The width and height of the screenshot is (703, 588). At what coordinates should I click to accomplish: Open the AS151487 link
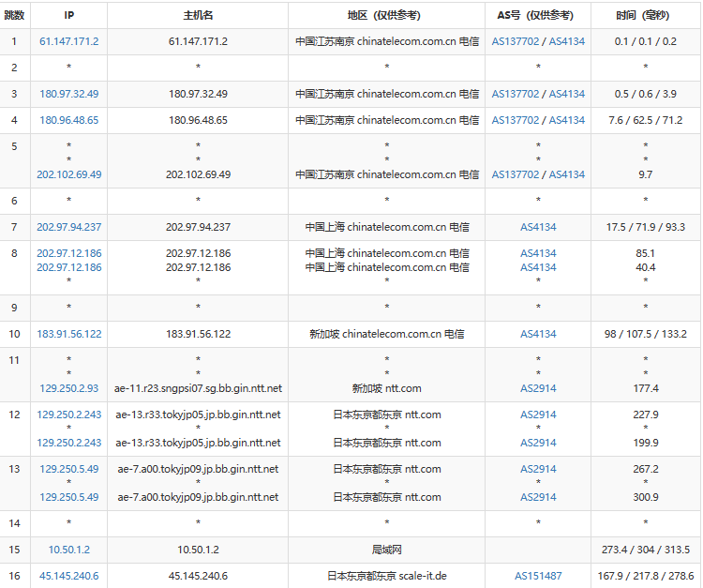[x=538, y=576]
